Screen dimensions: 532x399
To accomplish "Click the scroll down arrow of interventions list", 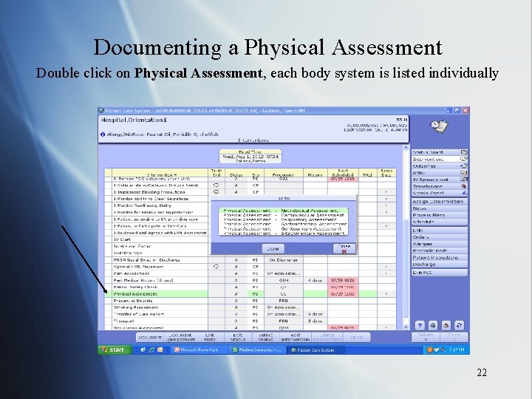I will pyautogui.click(x=406, y=327).
